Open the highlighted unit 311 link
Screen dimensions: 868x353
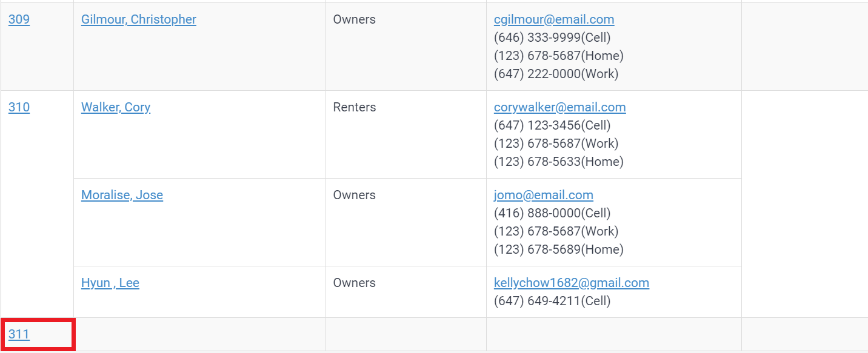click(x=19, y=334)
